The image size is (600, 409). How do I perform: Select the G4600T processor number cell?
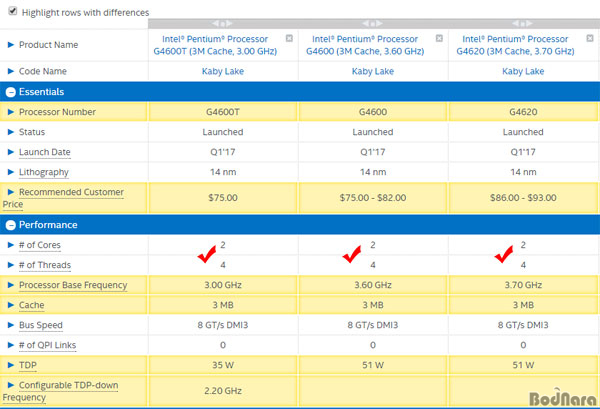pyautogui.click(x=223, y=112)
